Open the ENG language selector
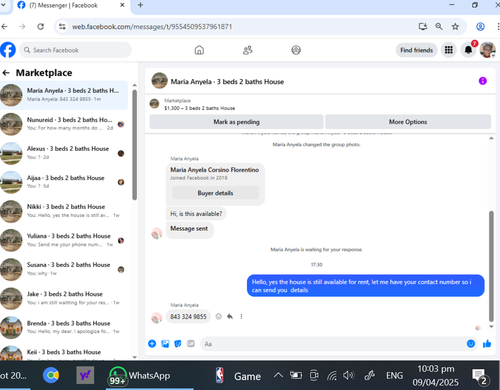The width and height of the screenshot is (500, 390). [394, 376]
